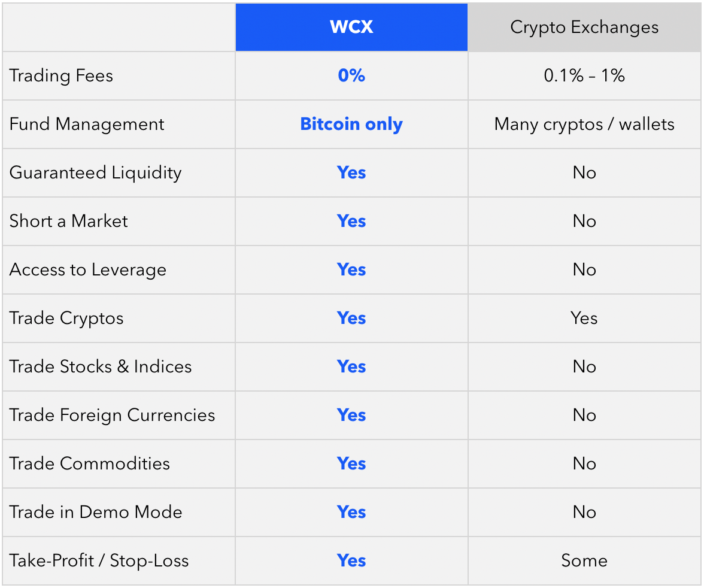Select the Fund Management row label
The height and width of the screenshot is (588, 704).
pyautogui.click(x=87, y=124)
